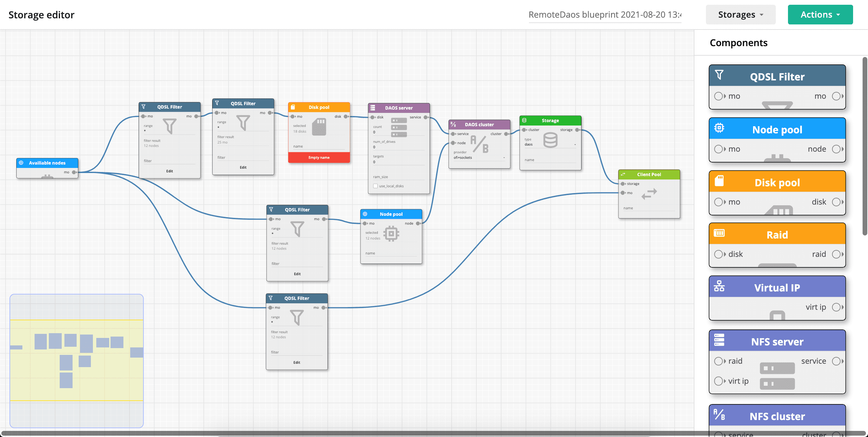Click the funnel icon in QDSL Filter component
Image resolution: width=868 pixels, height=437 pixels.
pyautogui.click(x=719, y=75)
